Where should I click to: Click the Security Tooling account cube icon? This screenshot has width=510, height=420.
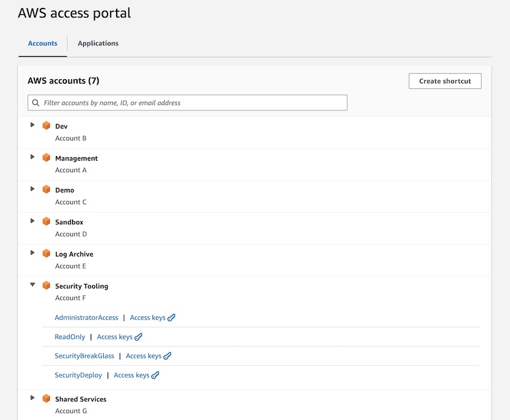tap(46, 286)
